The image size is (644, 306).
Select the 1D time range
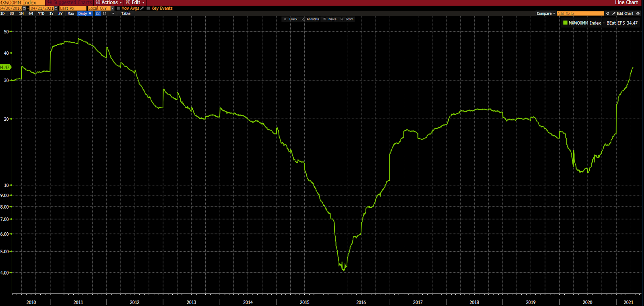[2, 13]
